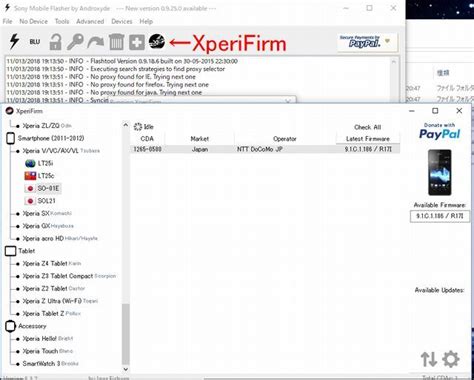Sort by Operator column header

coord(285,139)
